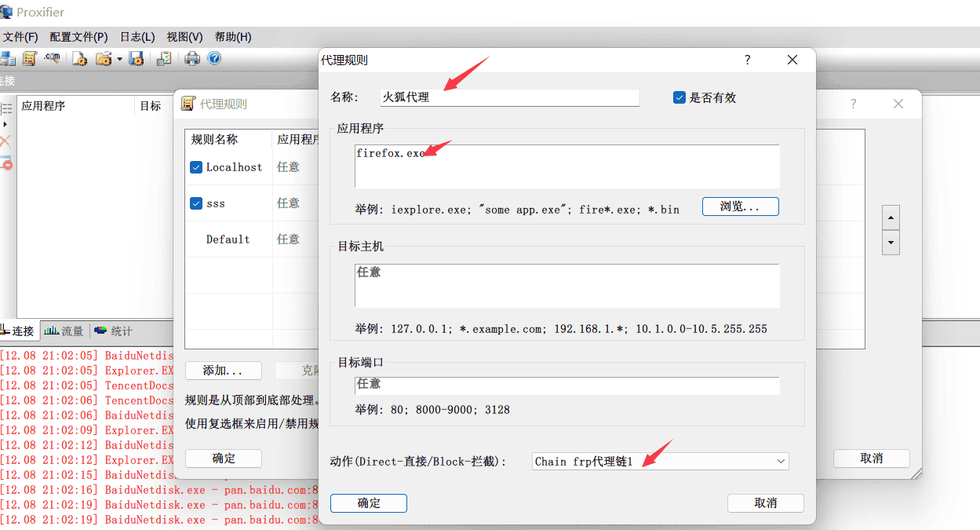Toggle the Localhost rule checkbox
The image size is (980, 530).
(196, 167)
